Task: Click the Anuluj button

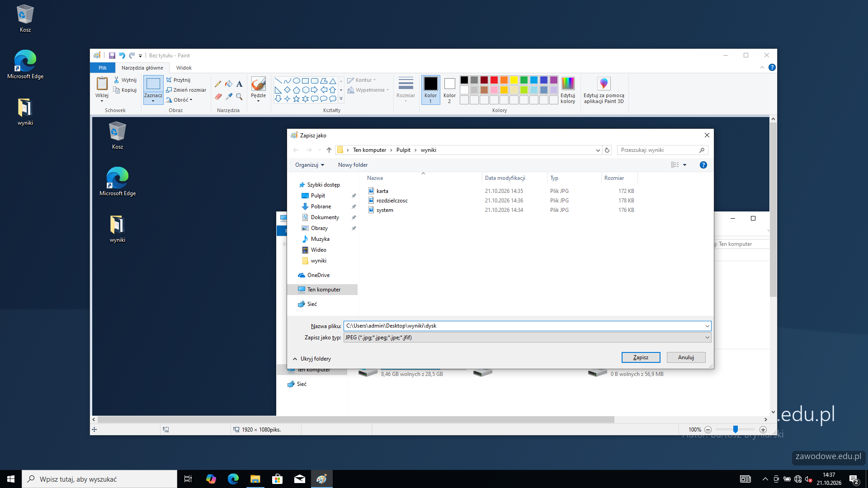Action: (686, 357)
